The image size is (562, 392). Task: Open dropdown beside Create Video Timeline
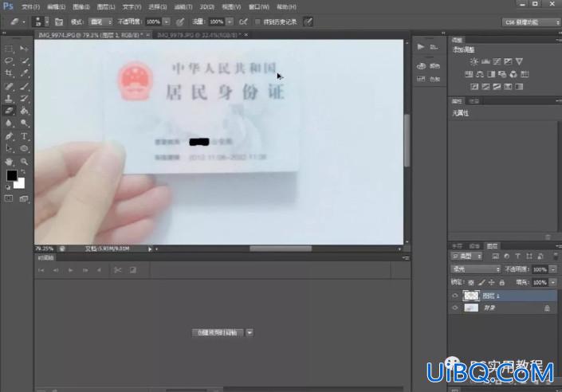coord(250,332)
